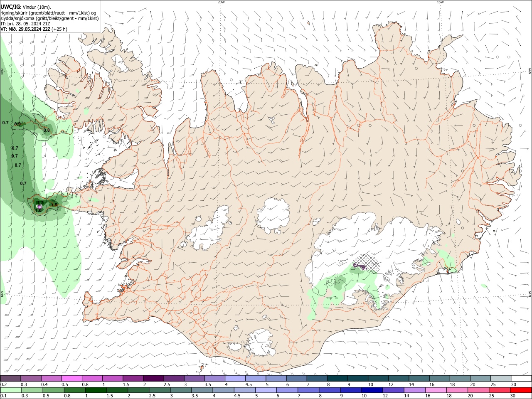Select the violet swatch labeled 12 in rain legend
This screenshot has width=532, height=399.
[x=393, y=390]
